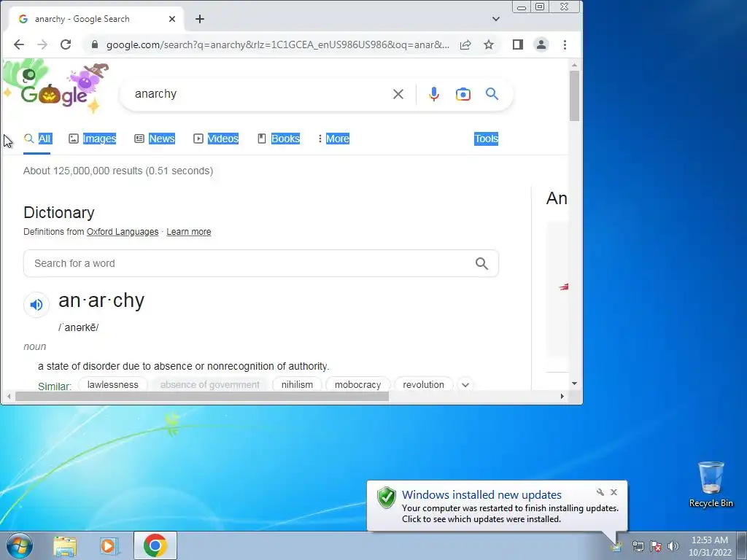Click Chrome icon in taskbar
This screenshot has width=747, height=560.
tap(155, 545)
